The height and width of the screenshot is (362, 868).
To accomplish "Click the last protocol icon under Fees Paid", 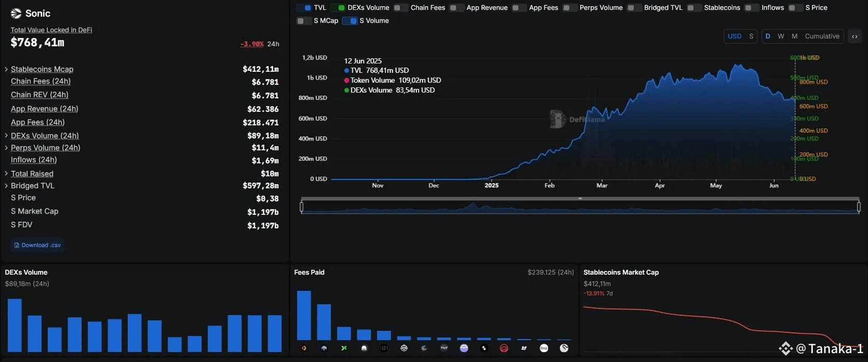I will click(x=564, y=348).
